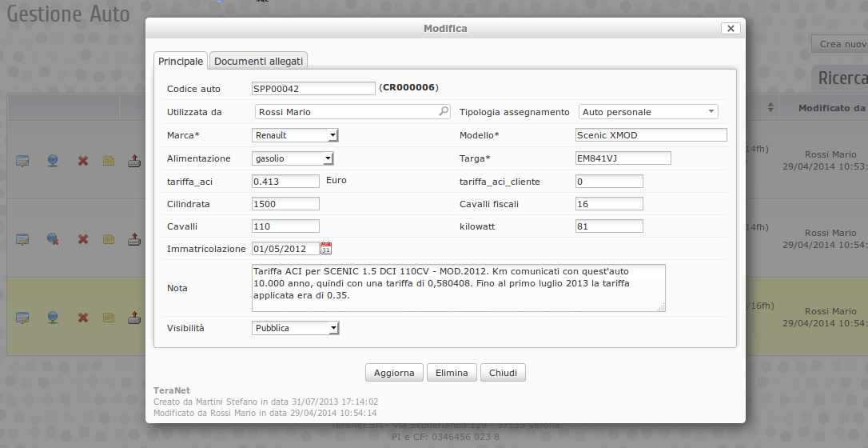Switch to the Documenti allegati tab

(x=258, y=61)
